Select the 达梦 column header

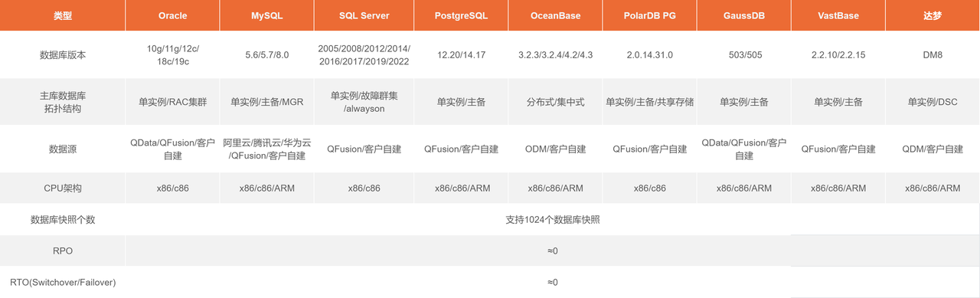point(933,15)
